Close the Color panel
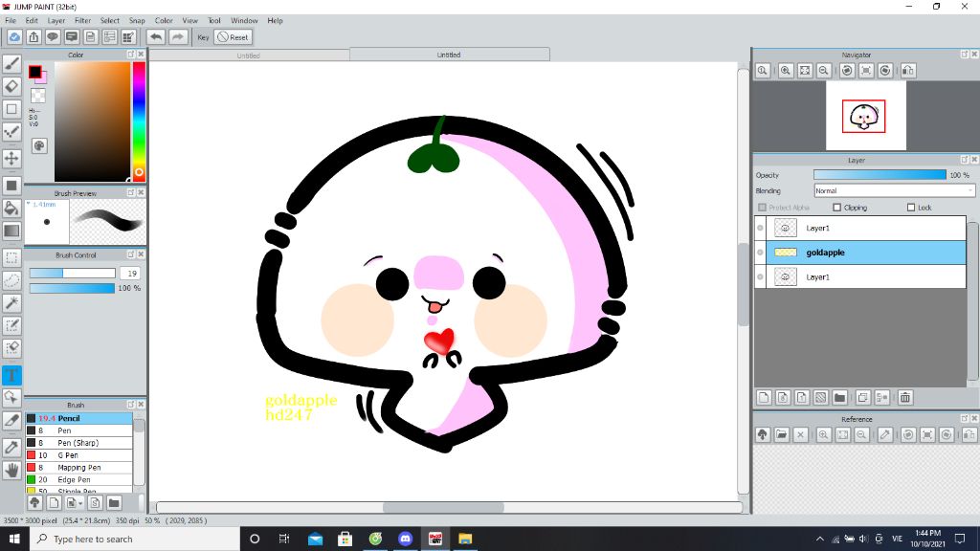Screen dimensions: 980x551 tap(141, 55)
